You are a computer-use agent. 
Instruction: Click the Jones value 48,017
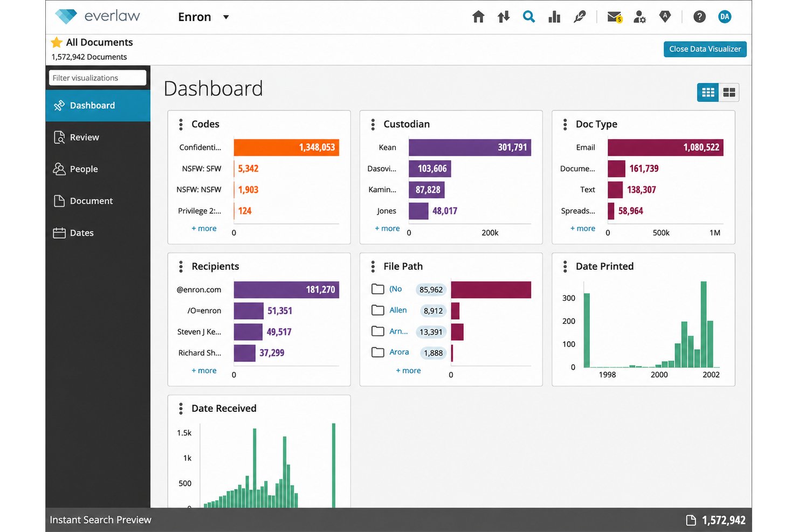point(445,211)
